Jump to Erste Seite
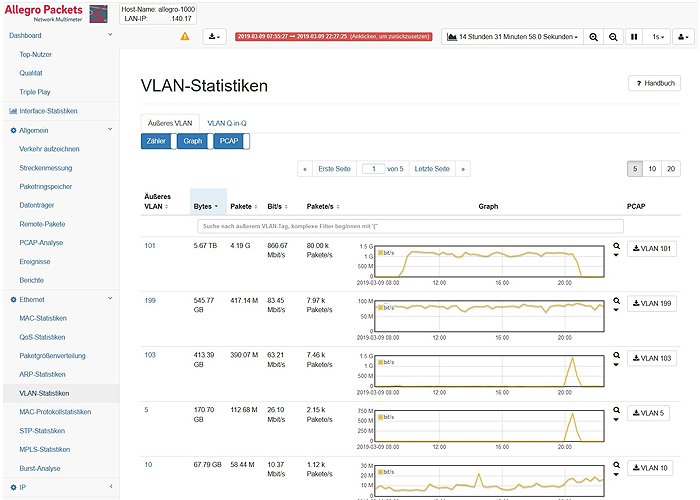Viewport: 700px width, 500px height. [334, 169]
